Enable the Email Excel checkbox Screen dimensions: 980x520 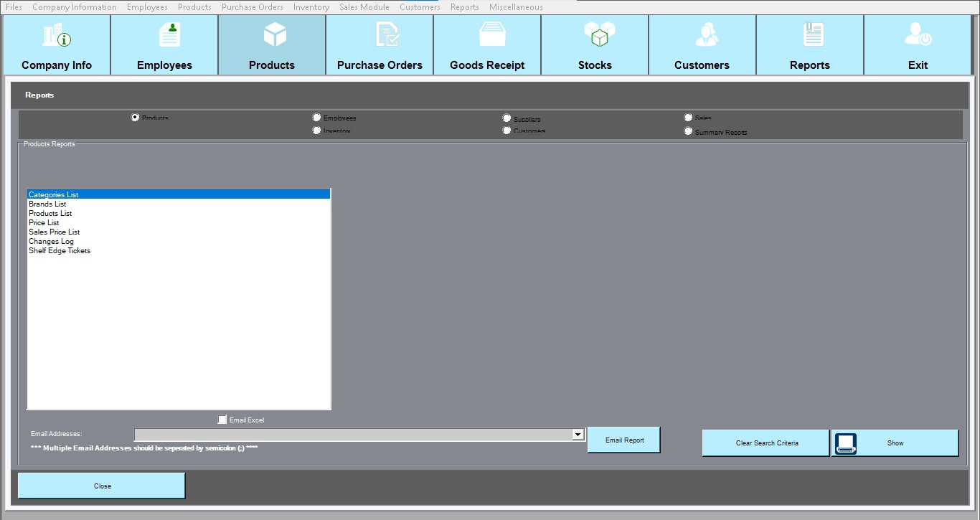(x=222, y=420)
